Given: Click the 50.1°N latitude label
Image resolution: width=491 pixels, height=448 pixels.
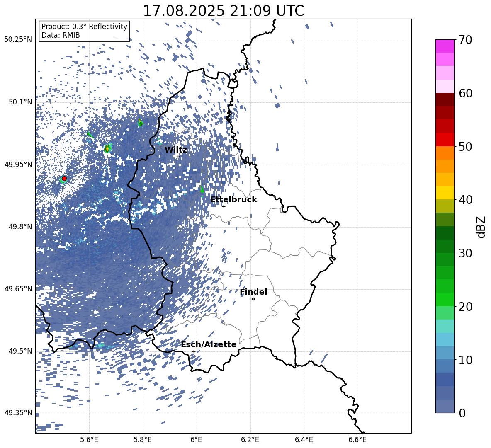Looking at the screenshot, I should pyautogui.click(x=20, y=102).
